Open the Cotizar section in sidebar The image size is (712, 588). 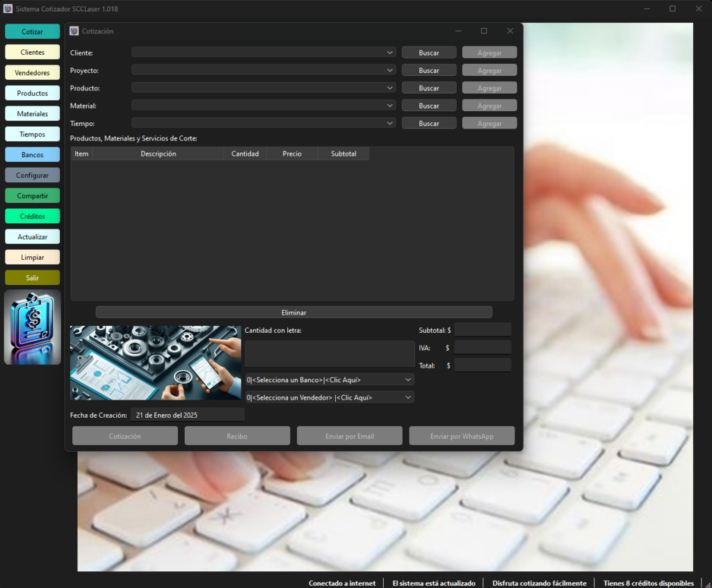32,31
